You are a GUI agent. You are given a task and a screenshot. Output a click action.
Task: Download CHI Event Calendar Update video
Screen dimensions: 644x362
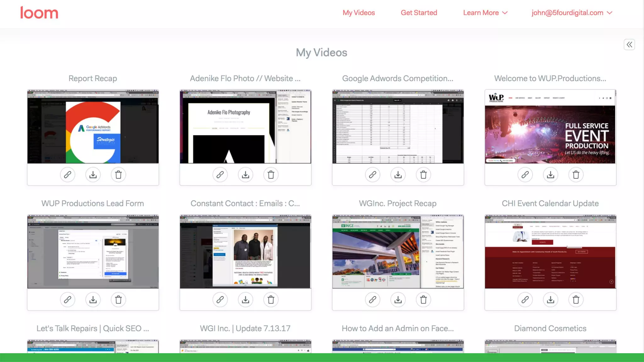pos(551,300)
